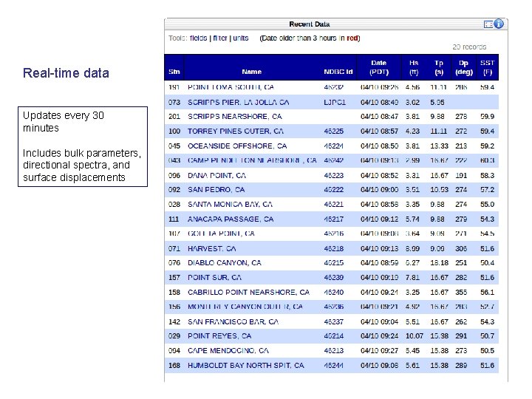This screenshot has width=532, height=399.
Task: Click Hs value 8.99 in Harvest row
Action: point(412,248)
